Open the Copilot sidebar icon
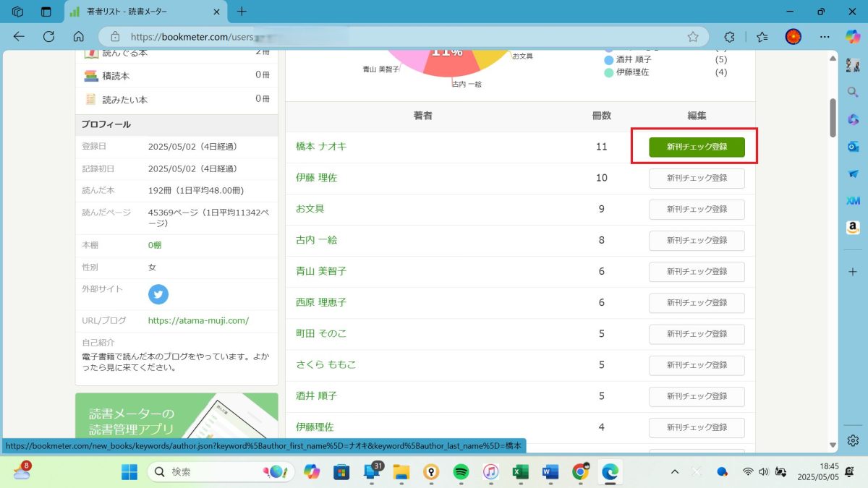 tap(853, 37)
